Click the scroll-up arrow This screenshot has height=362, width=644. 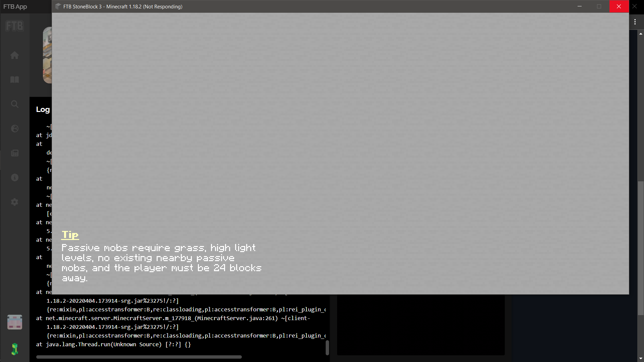[640, 34]
